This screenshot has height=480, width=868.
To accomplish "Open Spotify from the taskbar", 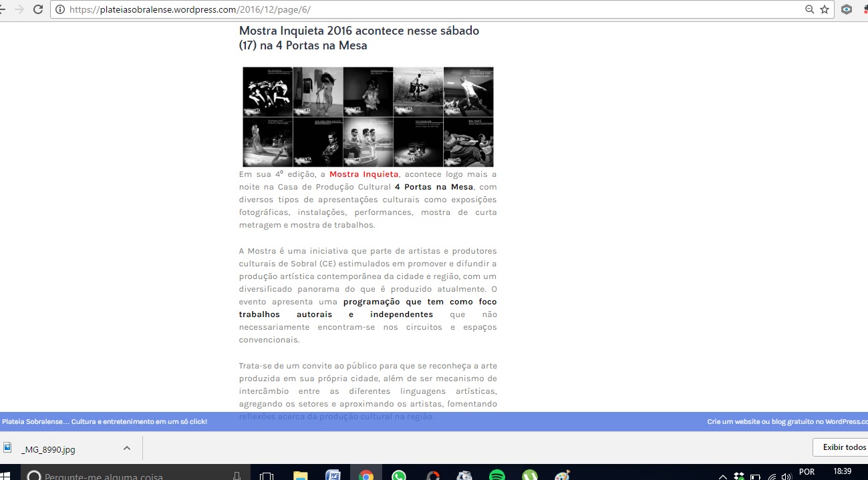I will 496,475.
